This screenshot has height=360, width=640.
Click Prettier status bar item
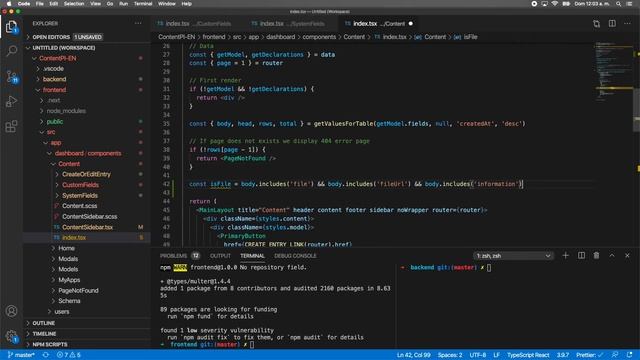click(x=589, y=355)
